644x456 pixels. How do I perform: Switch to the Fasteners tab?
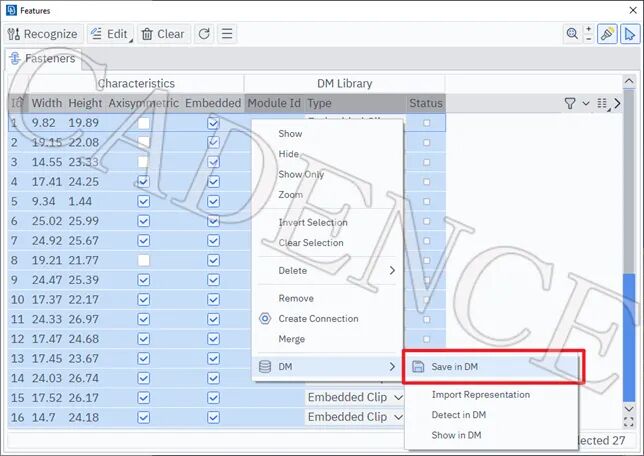pyautogui.click(x=43, y=58)
